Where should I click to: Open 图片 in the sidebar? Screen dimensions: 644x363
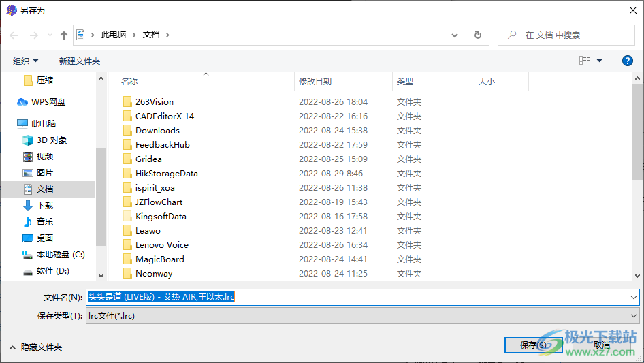pos(39,173)
